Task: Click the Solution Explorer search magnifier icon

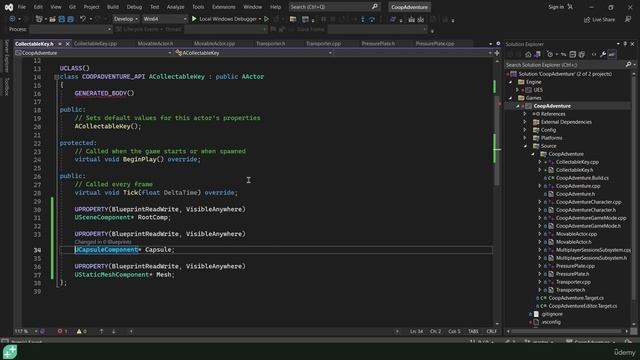Action: pyautogui.click(x=628, y=64)
